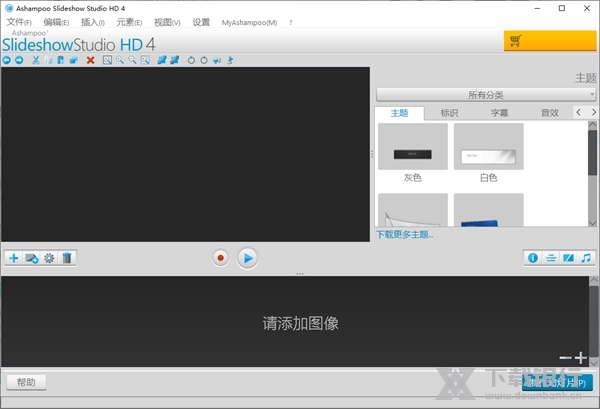The image size is (600, 409).
Task: Open the 视图(V) menu
Action: [x=167, y=22]
